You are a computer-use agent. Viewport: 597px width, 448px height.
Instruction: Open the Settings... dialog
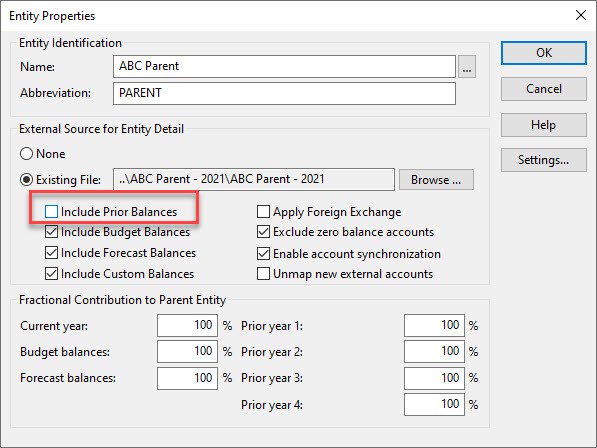[x=544, y=160]
